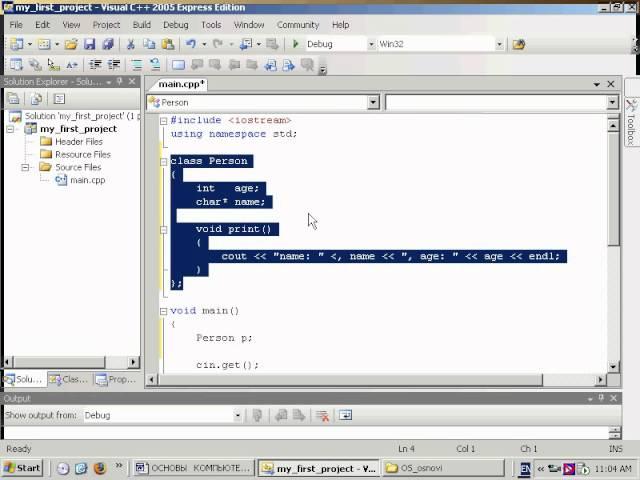Switch to the Class View tab
The width and height of the screenshot is (640, 480).
tap(69, 379)
